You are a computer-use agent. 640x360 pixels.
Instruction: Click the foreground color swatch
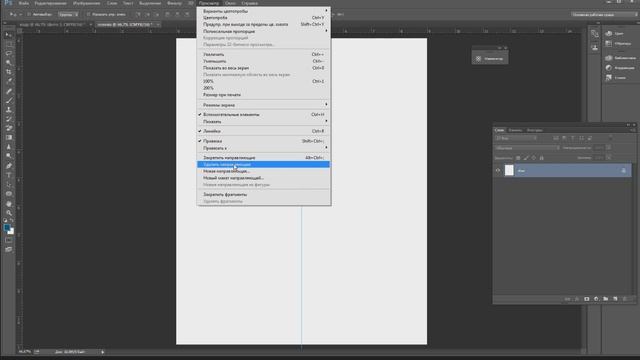pos(7,228)
